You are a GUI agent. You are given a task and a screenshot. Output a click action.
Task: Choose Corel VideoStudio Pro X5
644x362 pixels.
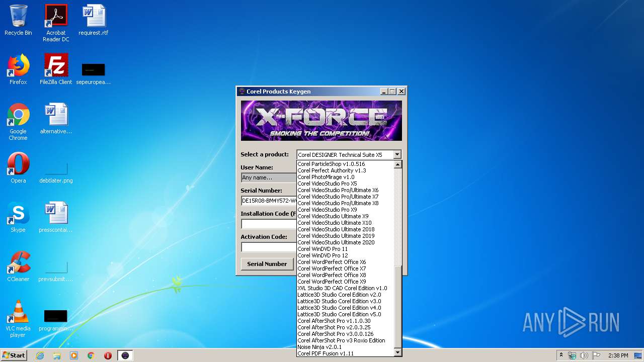pos(345,184)
